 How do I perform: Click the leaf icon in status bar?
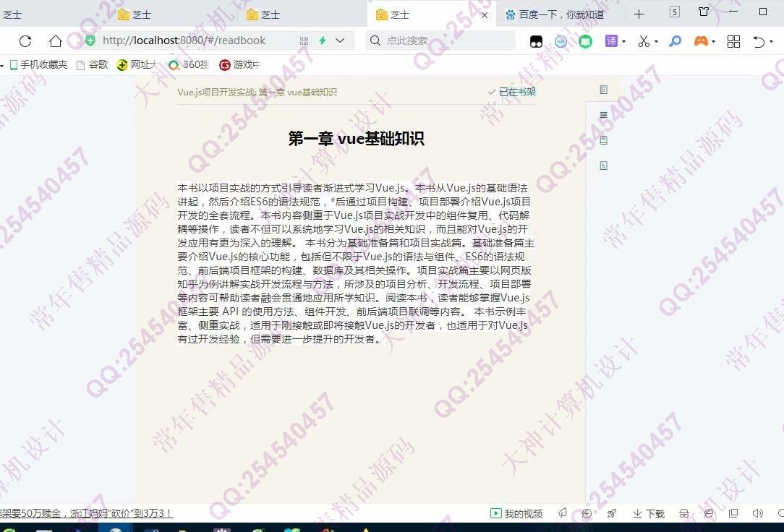pyautogui.click(x=563, y=513)
